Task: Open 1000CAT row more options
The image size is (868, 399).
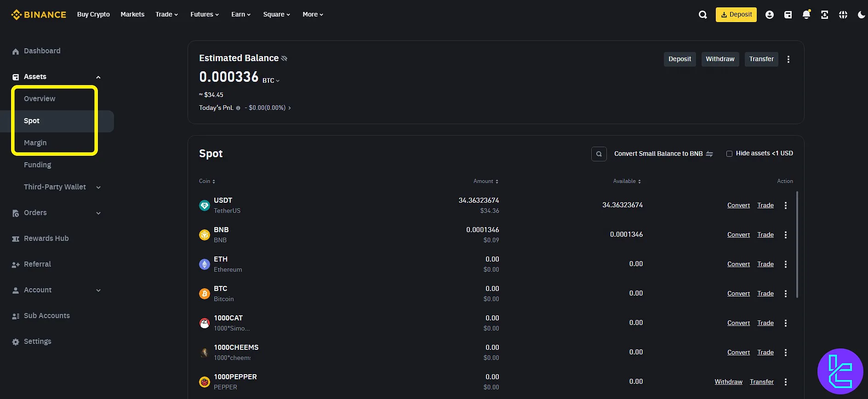Action: 785,323
